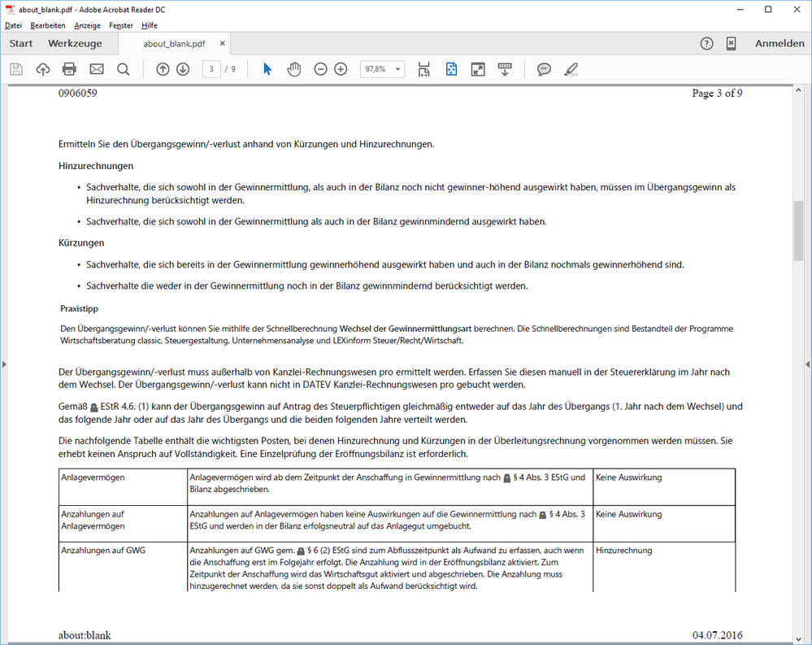
Task: Zoom in with the plus button
Action: (341, 69)
